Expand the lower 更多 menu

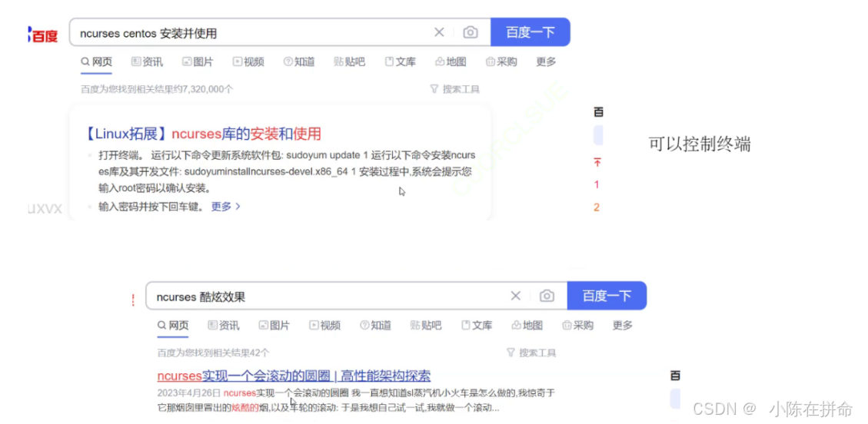point(622,326)
